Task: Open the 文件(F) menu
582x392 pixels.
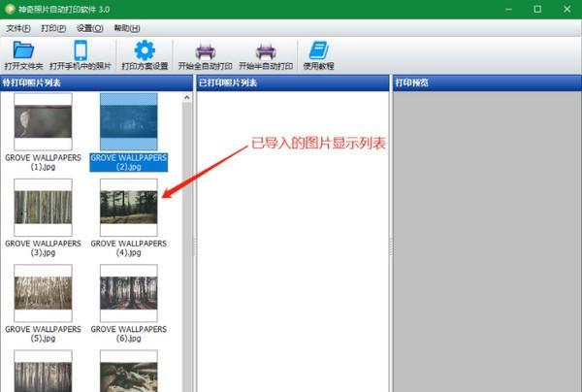Action: (18, 28)
